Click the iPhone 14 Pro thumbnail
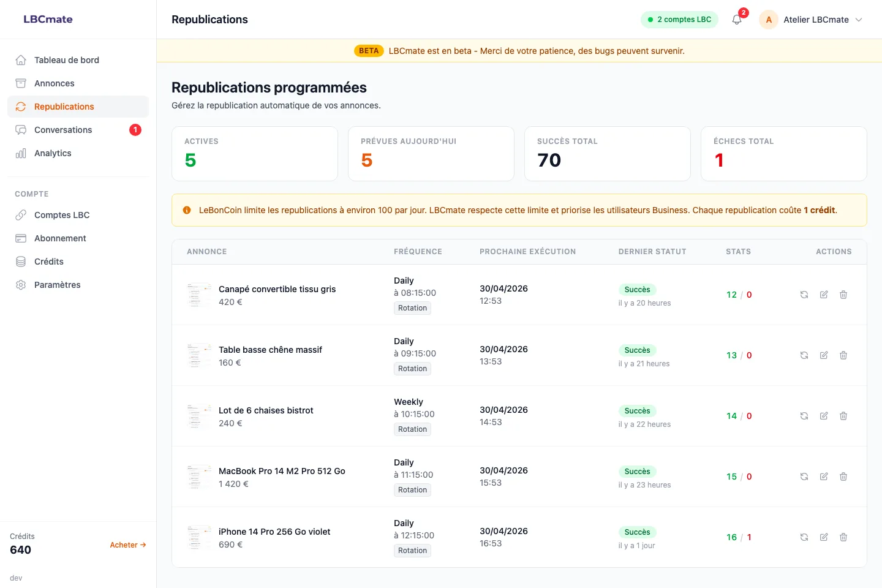 [x=199, y=537]
